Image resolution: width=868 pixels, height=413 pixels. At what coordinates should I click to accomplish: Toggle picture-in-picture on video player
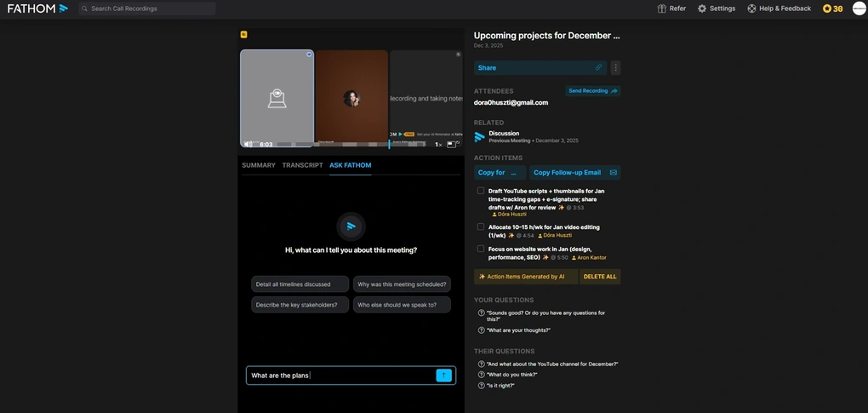point(451,144)
